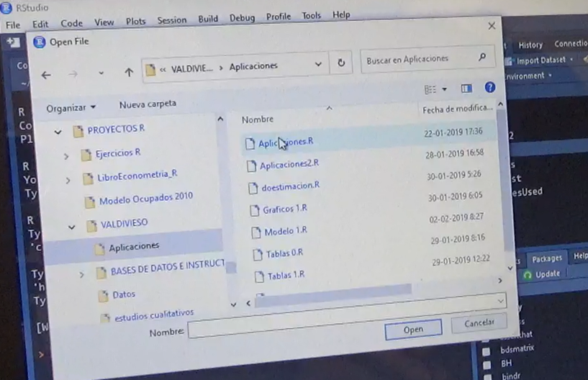Check the BH package checkbox
This screenshot has width=588, height=380.
(487, 365)
